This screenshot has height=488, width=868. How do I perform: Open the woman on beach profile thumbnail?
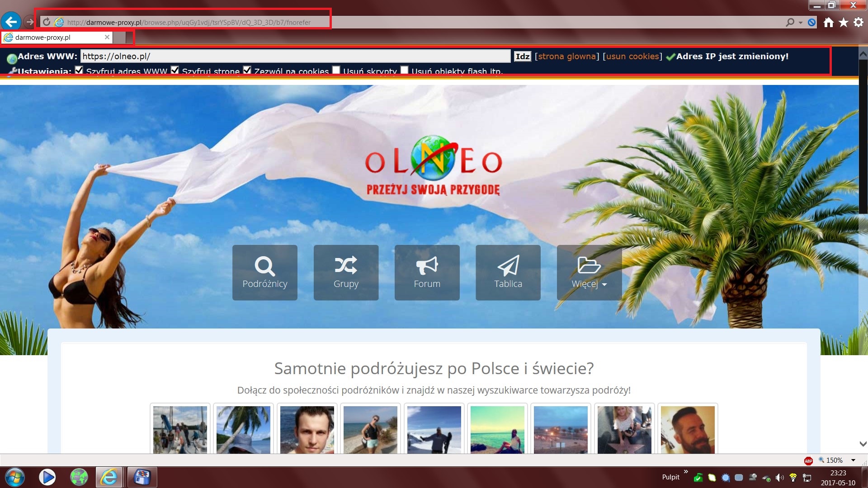point(370,429)
